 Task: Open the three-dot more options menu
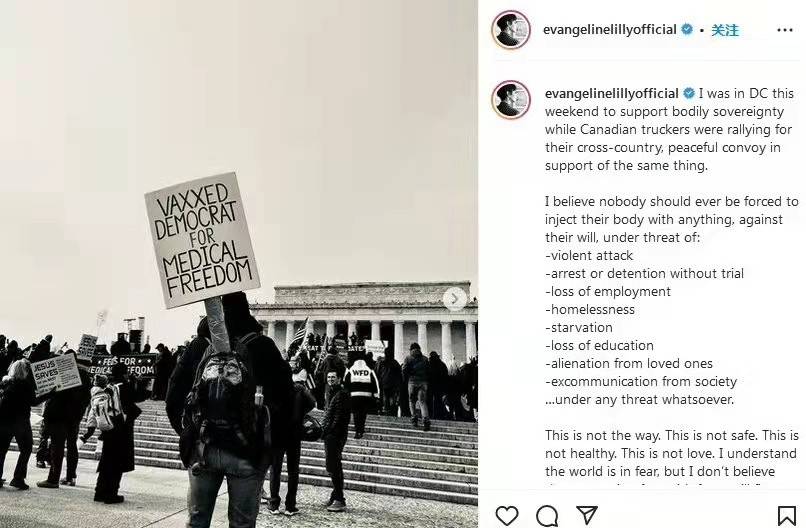click(x=784, y=30)
